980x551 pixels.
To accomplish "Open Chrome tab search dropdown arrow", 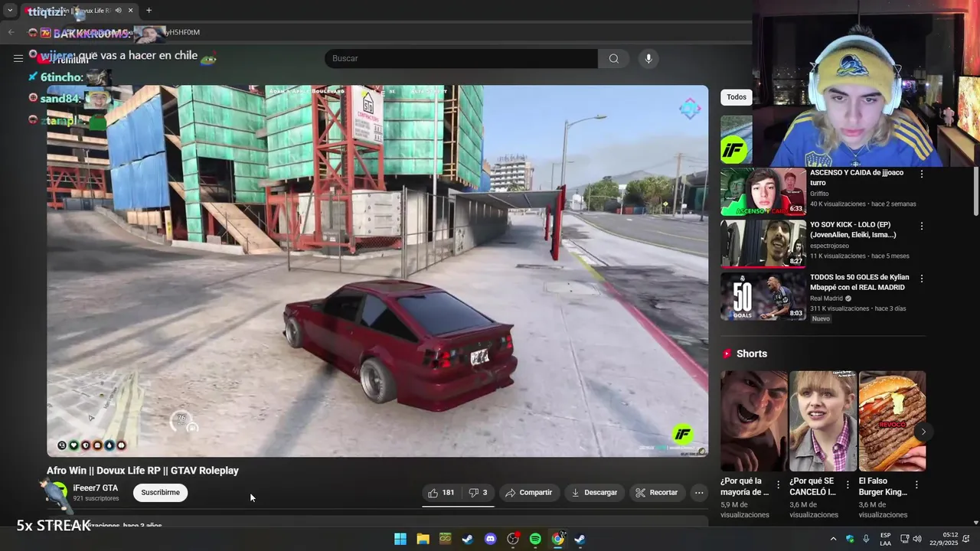I will point(10,11).
